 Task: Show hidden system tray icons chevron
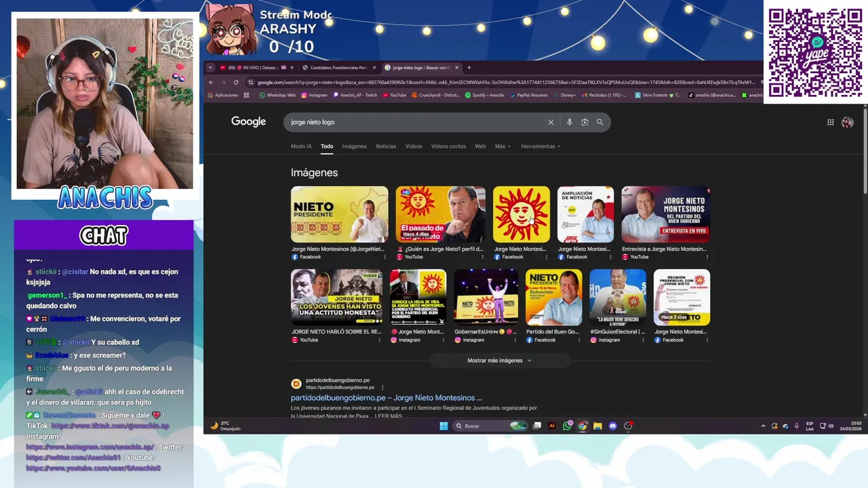pos(764,426)
